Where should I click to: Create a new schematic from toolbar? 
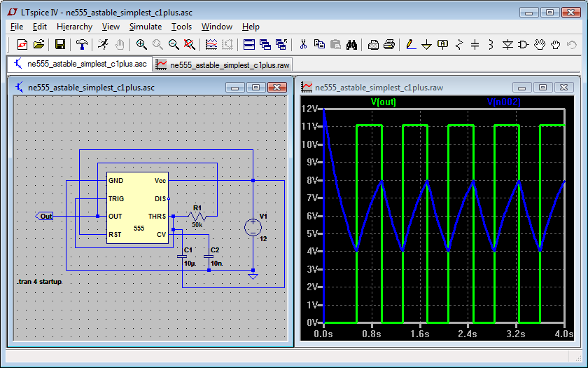(22, 45)
